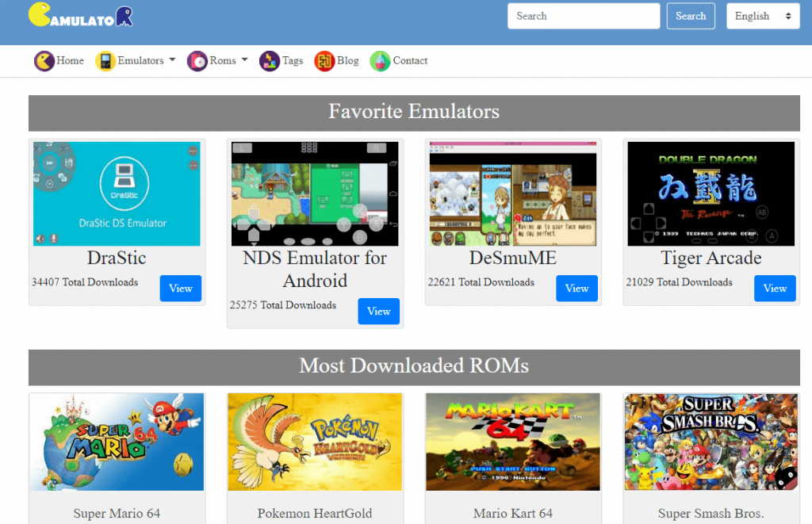The height and width of the screenshot is (524, 812).
Task: Open the Blog via its icon
Action: click(x=324, y=60)
